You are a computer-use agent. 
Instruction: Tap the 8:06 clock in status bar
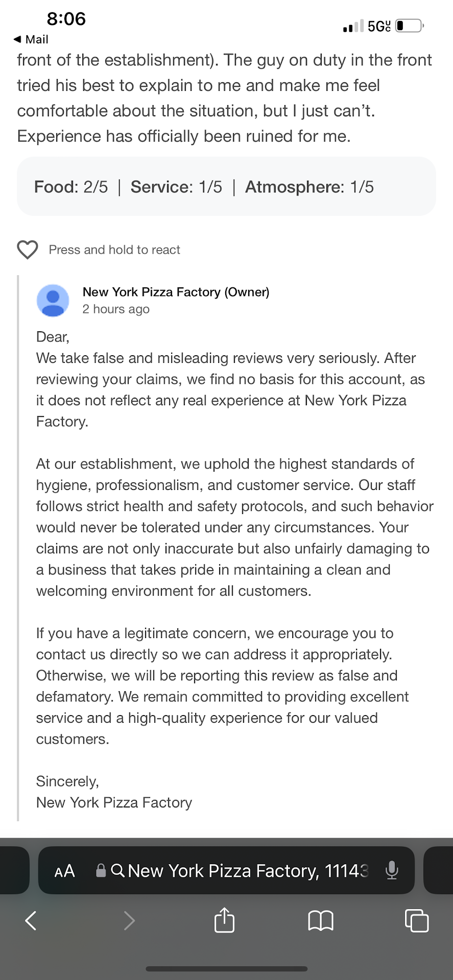(x=66, y=19)
